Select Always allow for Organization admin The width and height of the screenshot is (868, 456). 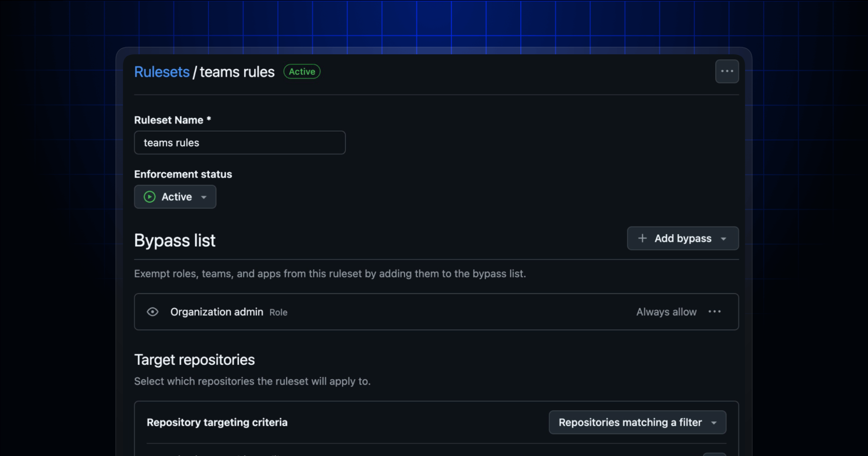tap(666, 312)
